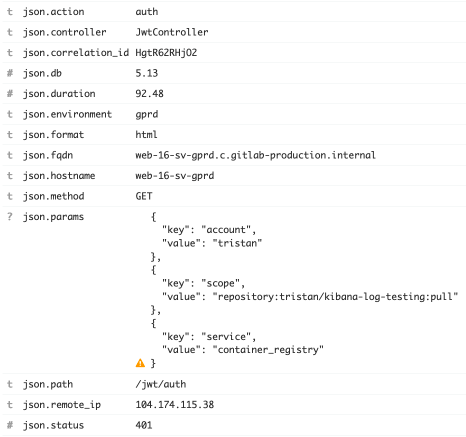Click the GET method value

(x=144, y=196)
